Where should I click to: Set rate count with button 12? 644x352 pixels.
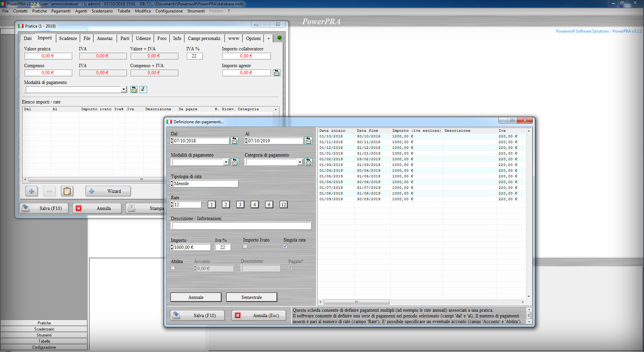click(x=283, y=205)
